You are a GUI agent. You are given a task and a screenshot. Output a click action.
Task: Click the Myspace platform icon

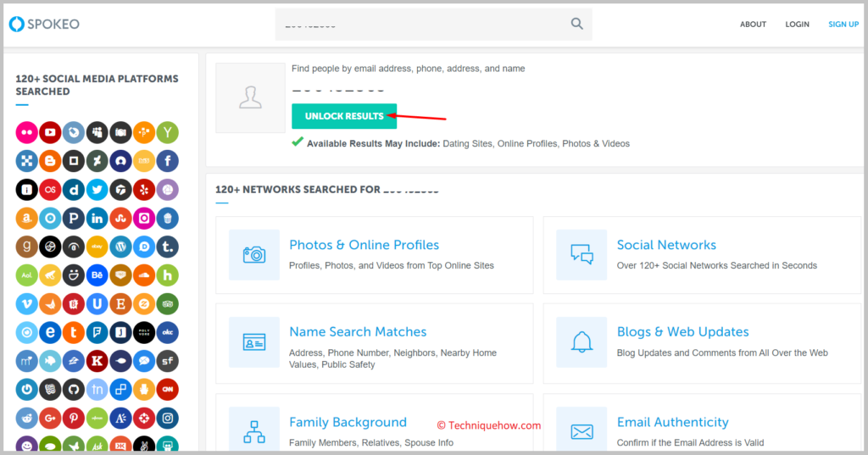point(97,132)
